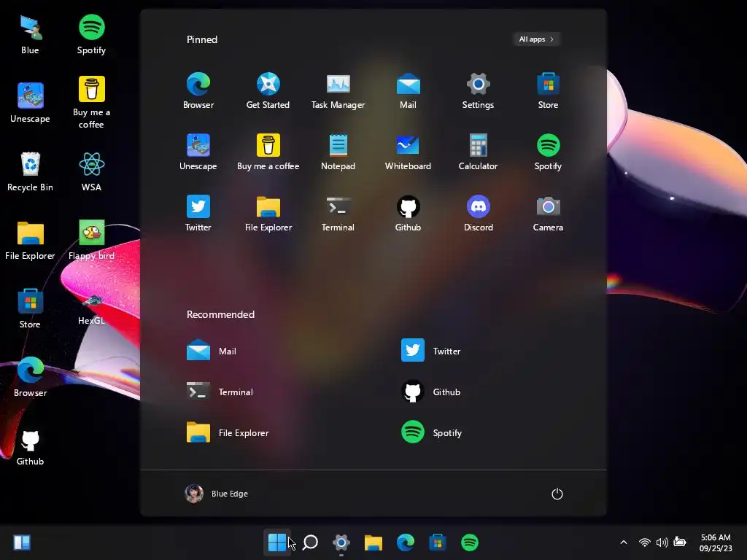Select the Flappy bird desktop icon
The height and width of the screenshot is (560, 747).
(91, 241)
